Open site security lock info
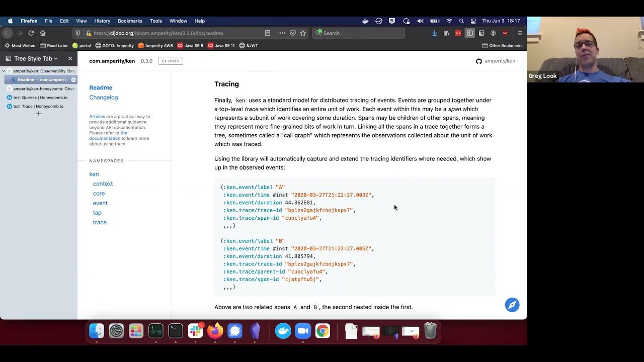The width and height of the screenshot is (644, 362). coord(89,33)
